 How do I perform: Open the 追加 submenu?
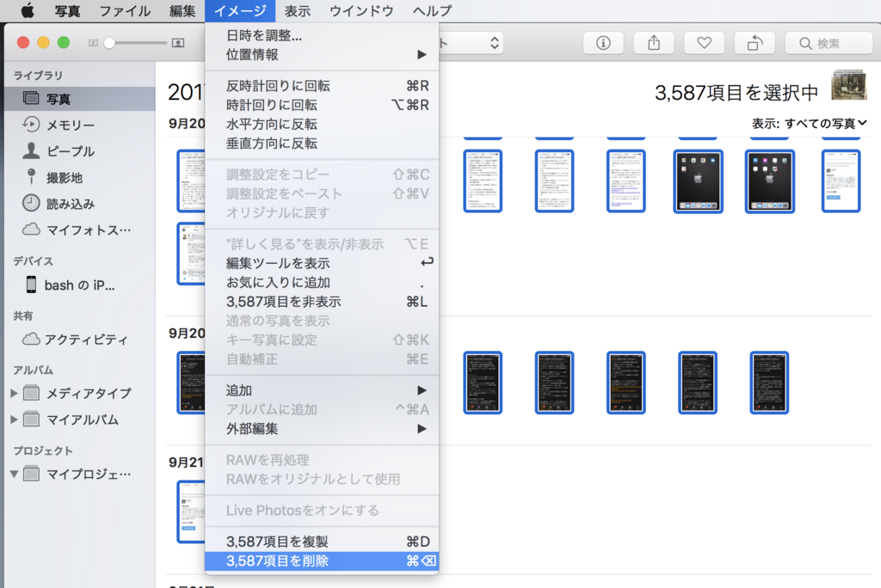click(x=322, y=390)
